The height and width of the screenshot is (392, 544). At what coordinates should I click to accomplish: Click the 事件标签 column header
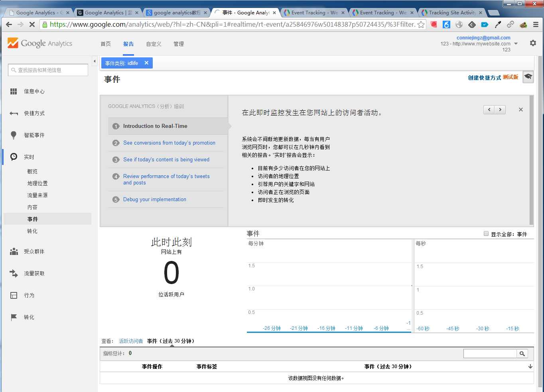pyautogui.click(x=207, y=367)
